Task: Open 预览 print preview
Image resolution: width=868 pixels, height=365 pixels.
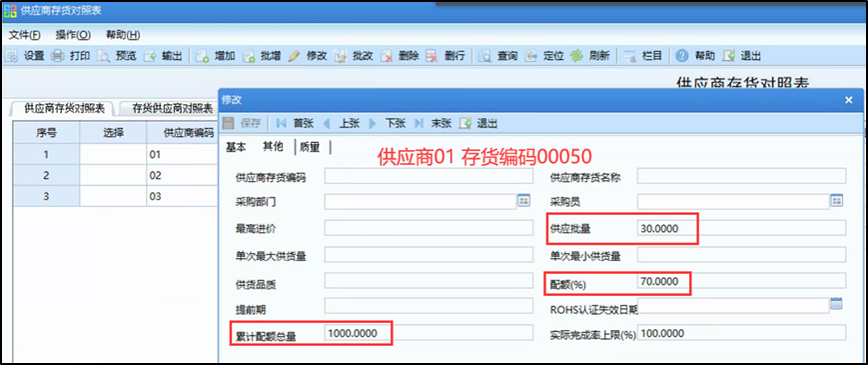Action: tap(116, 56)
